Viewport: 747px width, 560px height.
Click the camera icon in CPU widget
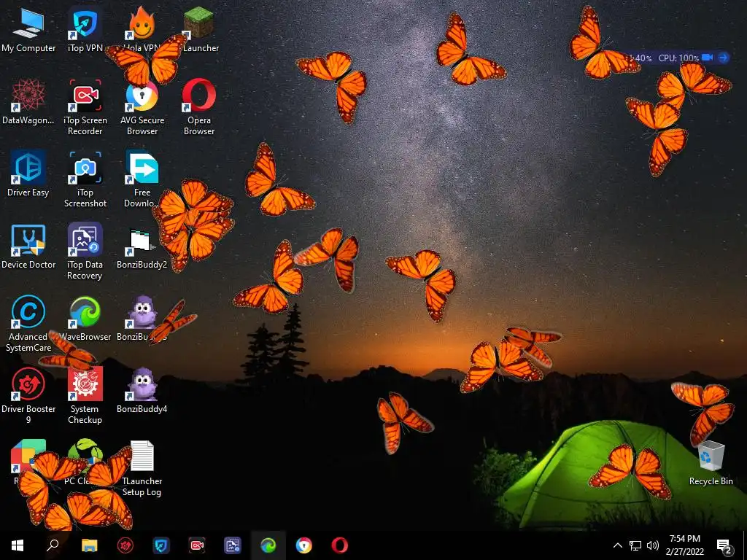point(708,58)
